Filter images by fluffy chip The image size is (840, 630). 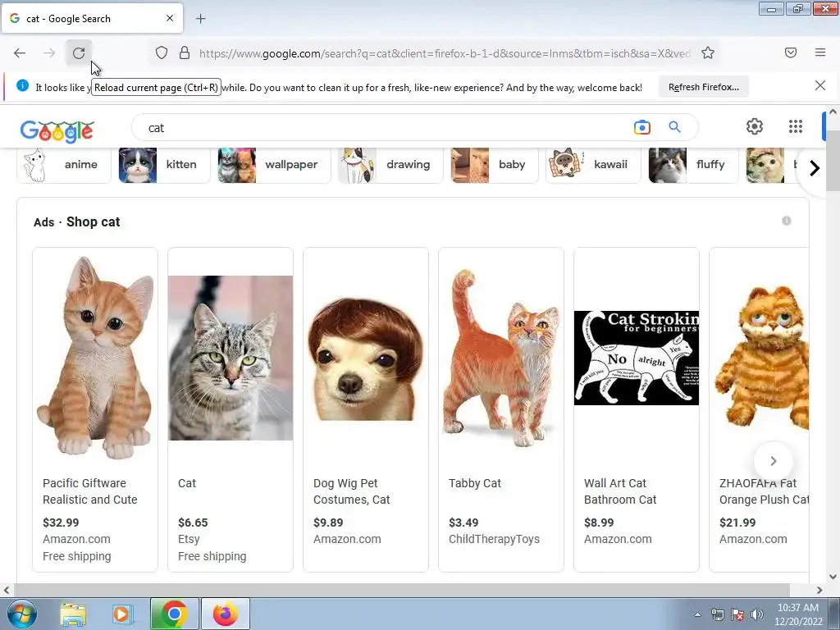click(x=693, y=165)
